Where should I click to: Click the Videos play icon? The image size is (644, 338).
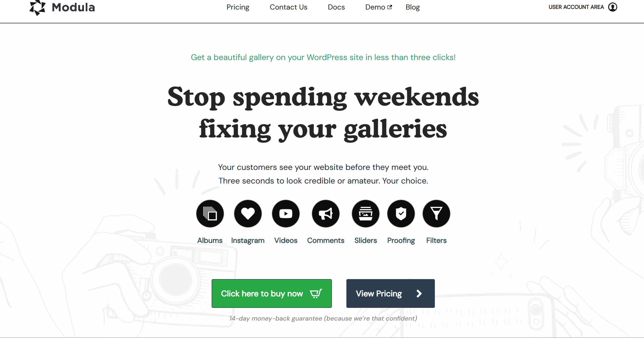point(286,213)
